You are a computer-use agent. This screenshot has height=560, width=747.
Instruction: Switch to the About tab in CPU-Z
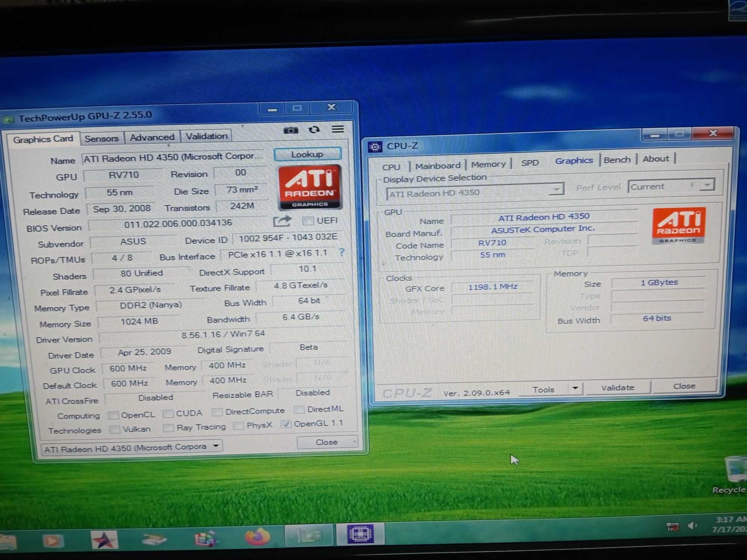click(656, 159)
